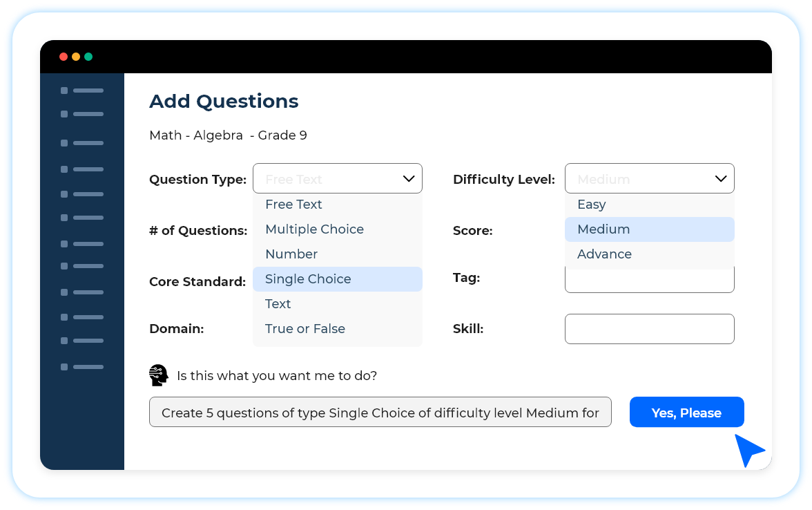Click the AI prompt text box
The width and height of the screenshot is (812, 510).
click(x=380, y=413)
